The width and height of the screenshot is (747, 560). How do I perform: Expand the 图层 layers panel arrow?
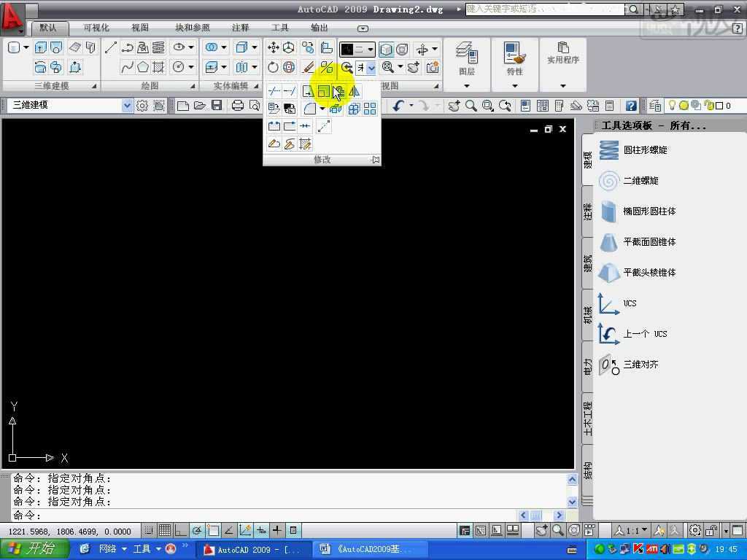point(466,86)
